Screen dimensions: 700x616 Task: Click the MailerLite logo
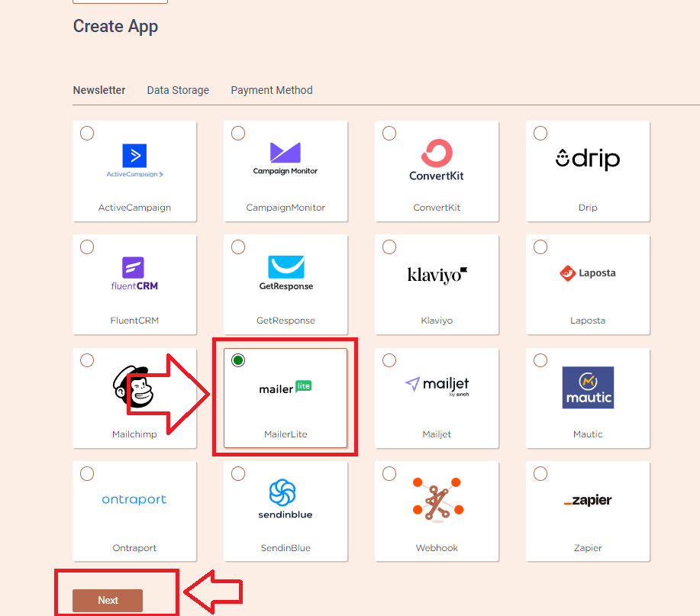(285, 388)
